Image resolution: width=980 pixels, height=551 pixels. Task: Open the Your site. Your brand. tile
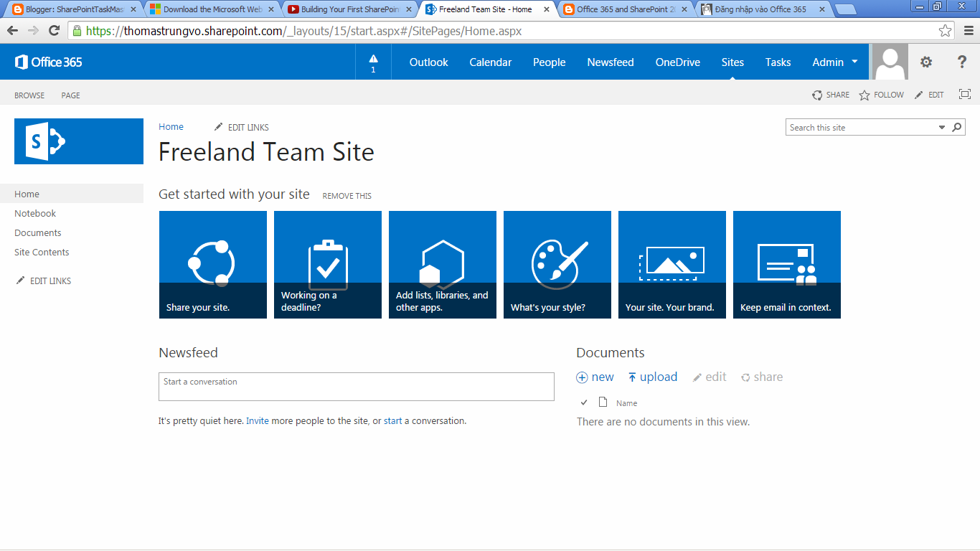point(672,265)
